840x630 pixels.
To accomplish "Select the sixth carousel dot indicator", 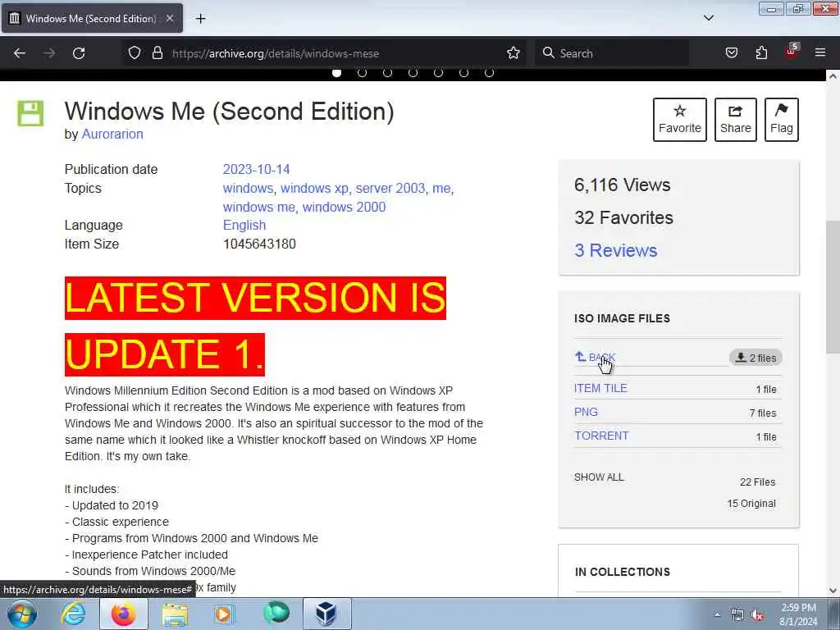I will (x=464, y=72).
